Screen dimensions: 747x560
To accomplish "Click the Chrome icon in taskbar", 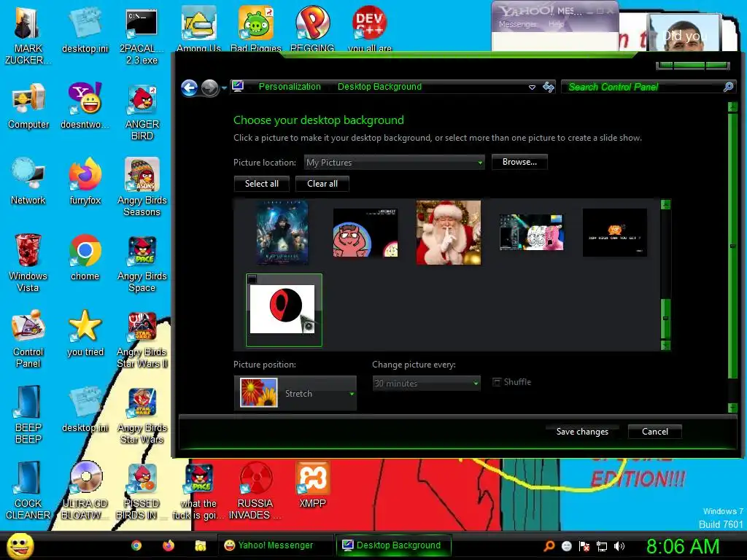I will click(x=136, y=545).
